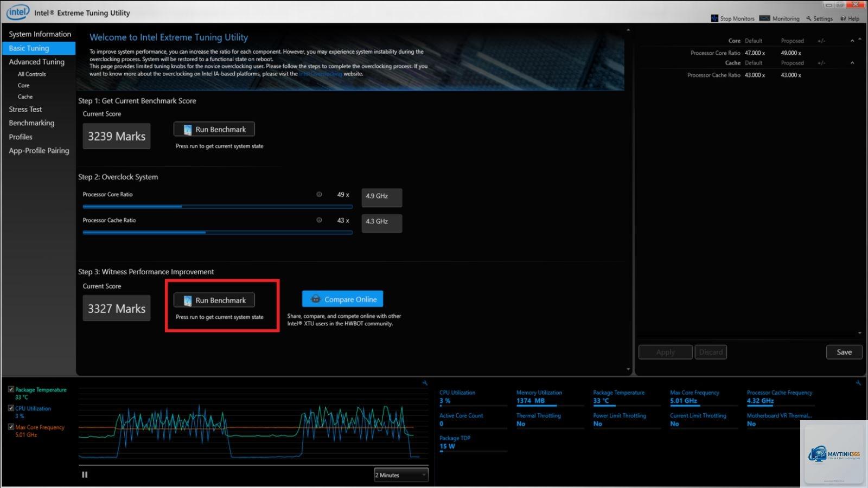Screen dimensions: 868x488
Task: Click the Processor Cache Frequency 4.32 GHz value
Action: coord(761,401)
